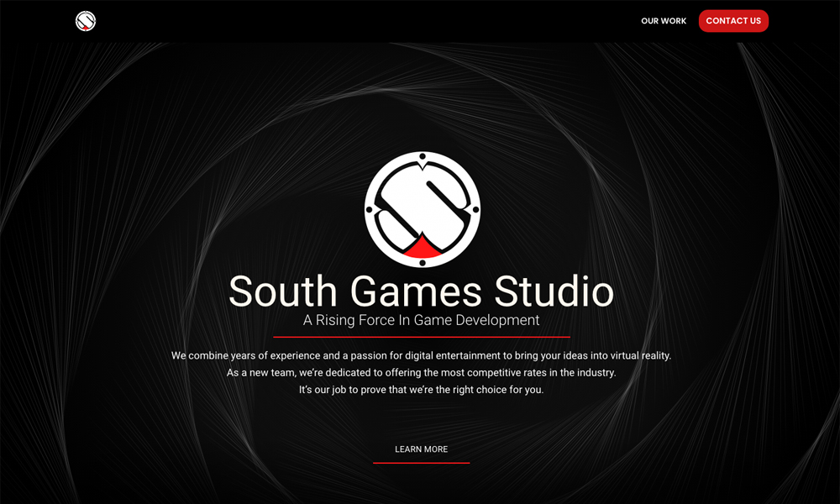Click the red underline beneath Learn More
This screenshot has width=840, height=504.
coord(421,463)
